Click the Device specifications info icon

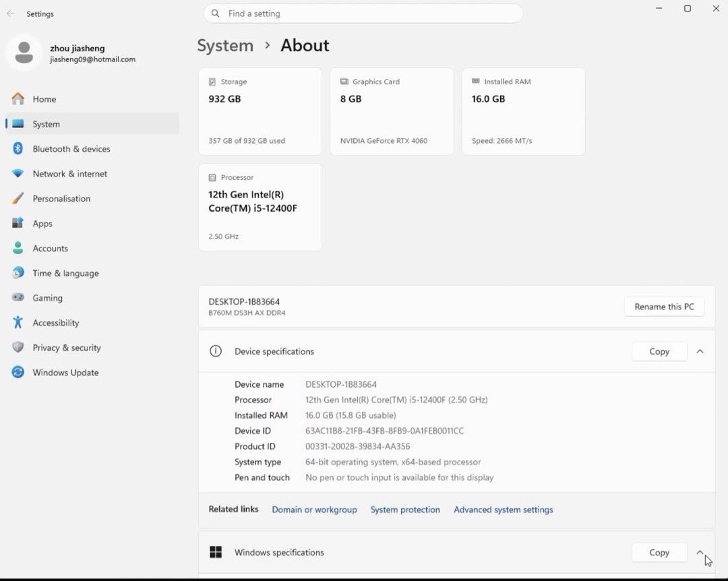click(216, 351)
